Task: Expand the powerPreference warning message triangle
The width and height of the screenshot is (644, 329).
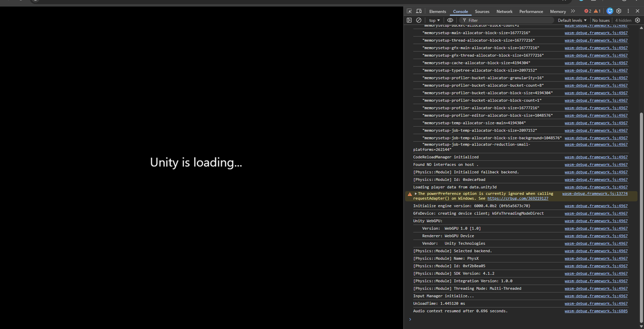Action: click(x=415, y=194)
